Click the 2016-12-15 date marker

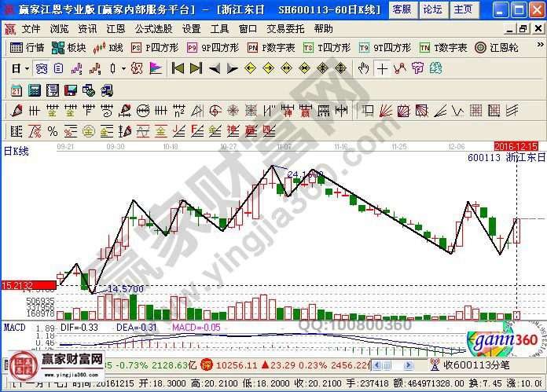pos(516,145)
